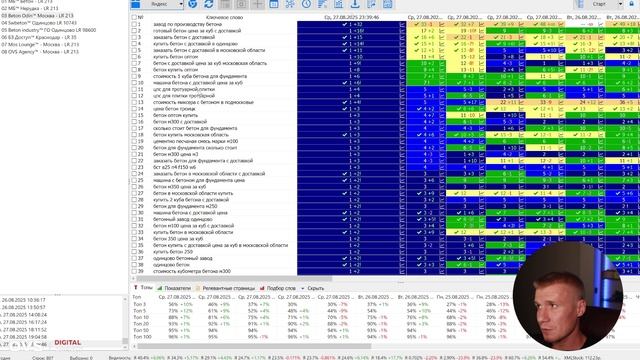Select project 04 Одинцово LR 10743

[x=39, y=23]
